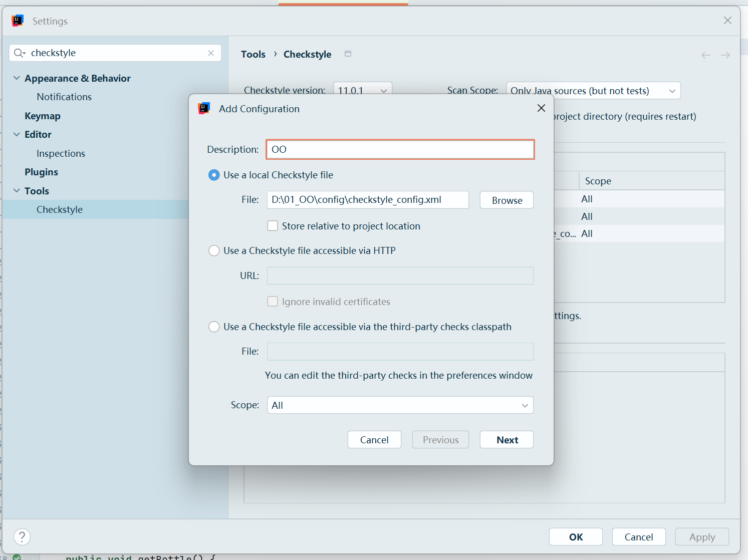Viewport: 748px width, 560px height.
Task: Collapse the Appearance & Behavior section
Action: [17, 78]
